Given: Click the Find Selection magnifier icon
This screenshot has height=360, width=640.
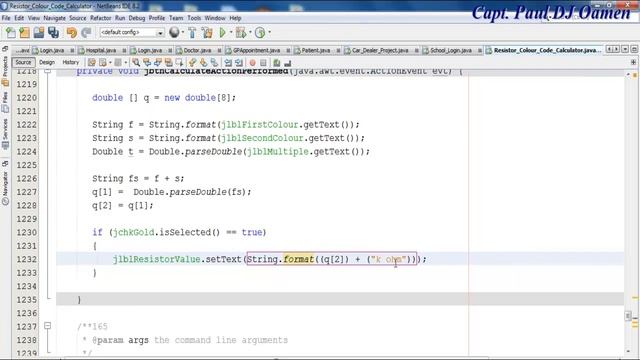Looking at the screenshot, I should (x=136, y=63).
